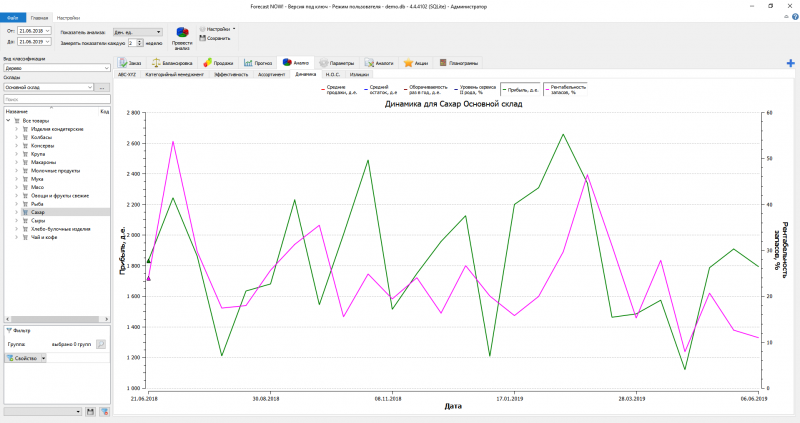This screenshot has width=800, height=423.
Task: Click the filter group search icon button
Action: click(x=101, y=343)
